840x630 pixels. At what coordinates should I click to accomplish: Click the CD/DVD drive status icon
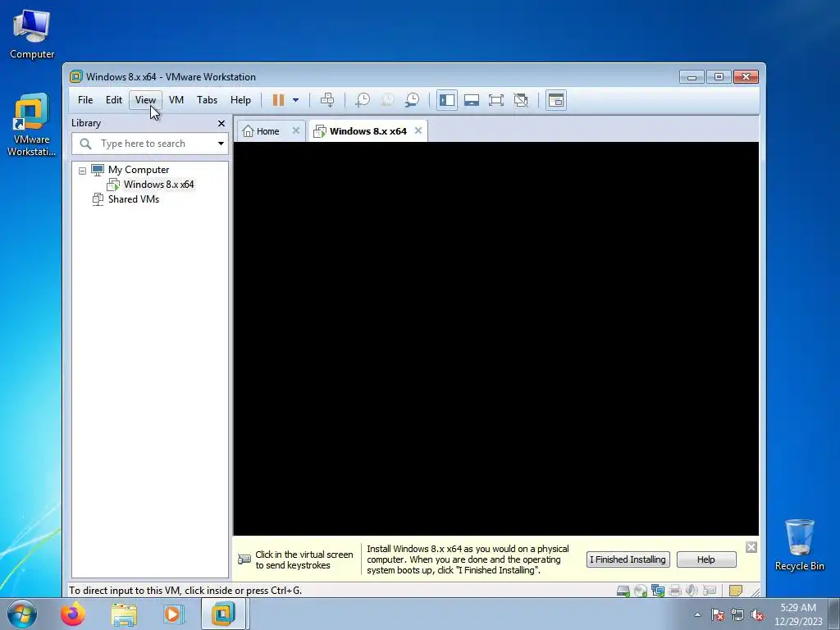[640, 591]
